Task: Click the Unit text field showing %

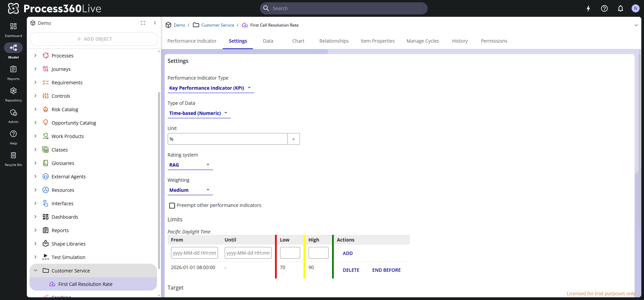Action: coord(228,139)
